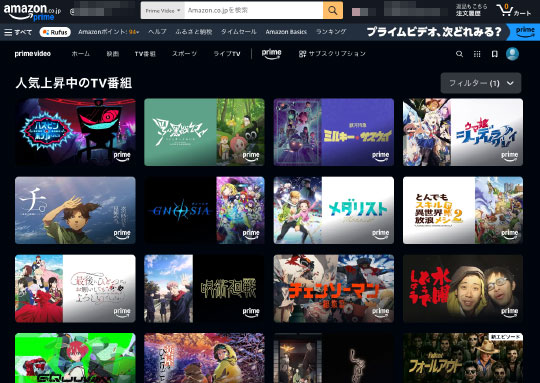Click the Amazon.co.jp prime logo
The height and width of the screenshot is (383, 540).
pyautogui.click(x=32, y=11)
